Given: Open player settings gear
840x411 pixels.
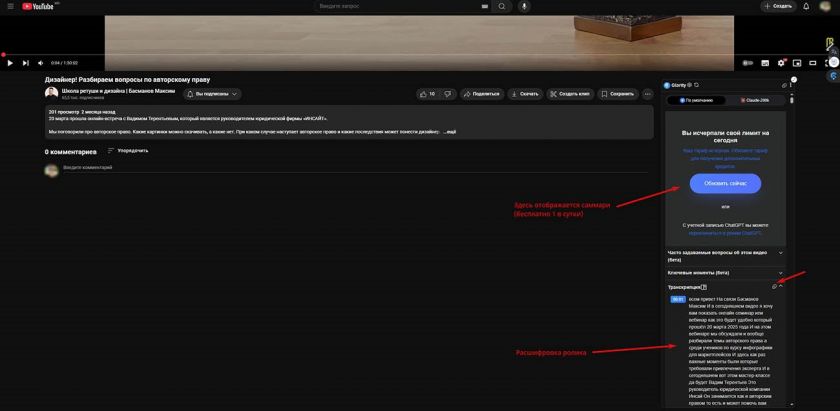Looking at the screenshot, I should [781, 63].
